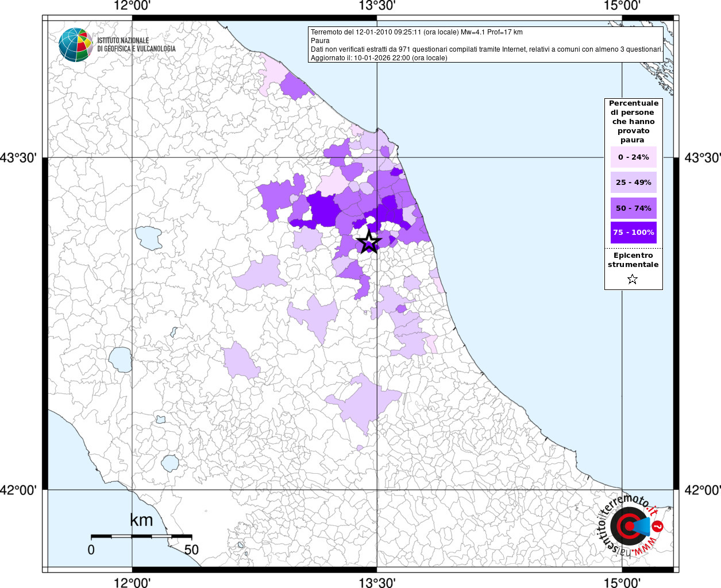
Task: Select the 75 - 100% legend swatch
Action: click(x=633, y=233)
